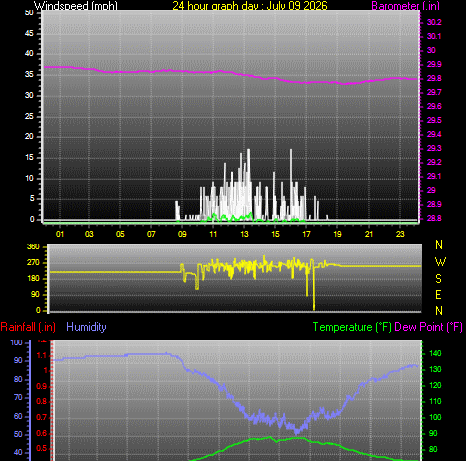Click the '24 hour graph day : July 09 2026' heading
Viewport: 466px width, 461px height.
[250, 6]
